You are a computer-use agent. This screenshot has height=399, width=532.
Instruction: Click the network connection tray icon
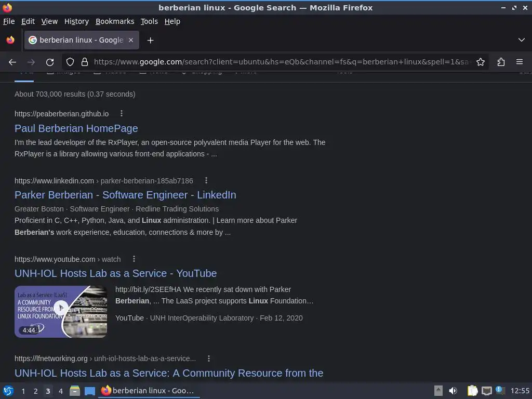[486, 391]
